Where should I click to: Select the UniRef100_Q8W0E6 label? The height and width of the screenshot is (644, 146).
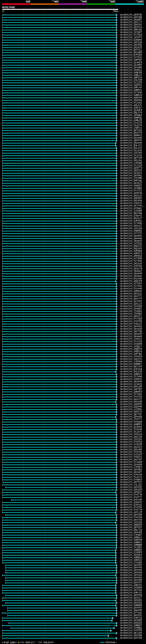click(x=131, y=392)
